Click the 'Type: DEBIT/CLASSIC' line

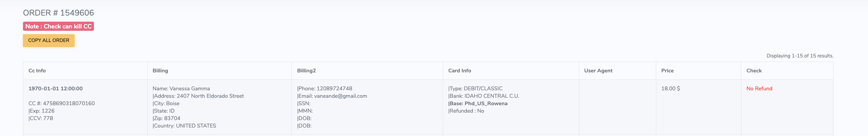pos(475,89)
